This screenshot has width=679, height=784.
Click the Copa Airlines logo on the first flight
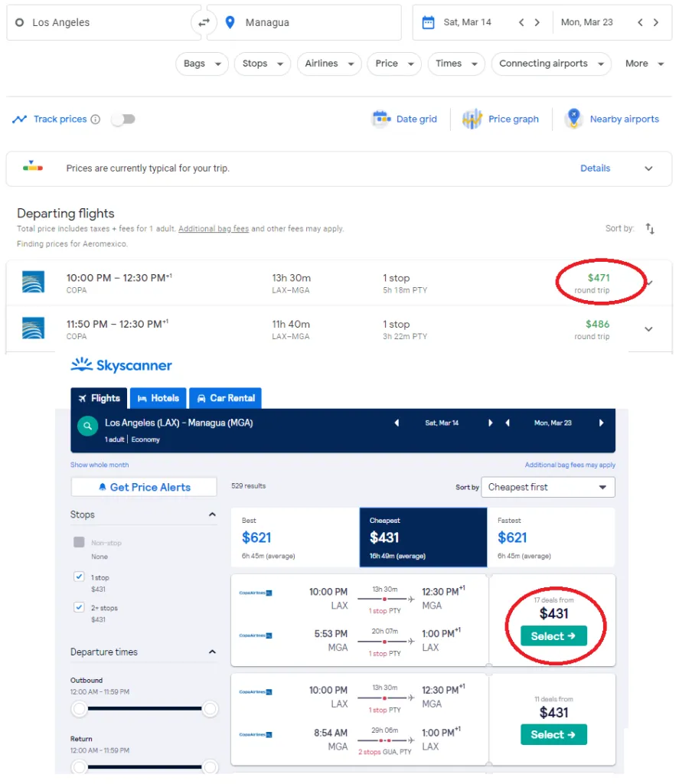pos(32,282)
